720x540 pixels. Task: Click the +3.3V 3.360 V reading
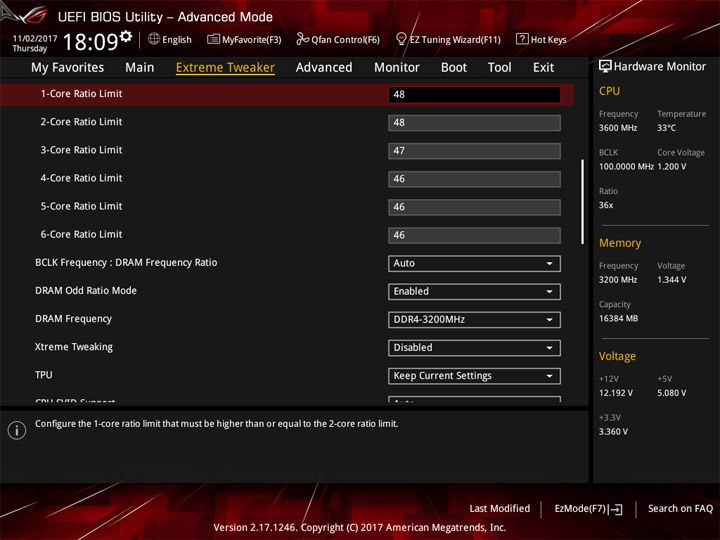coord(613,432)
